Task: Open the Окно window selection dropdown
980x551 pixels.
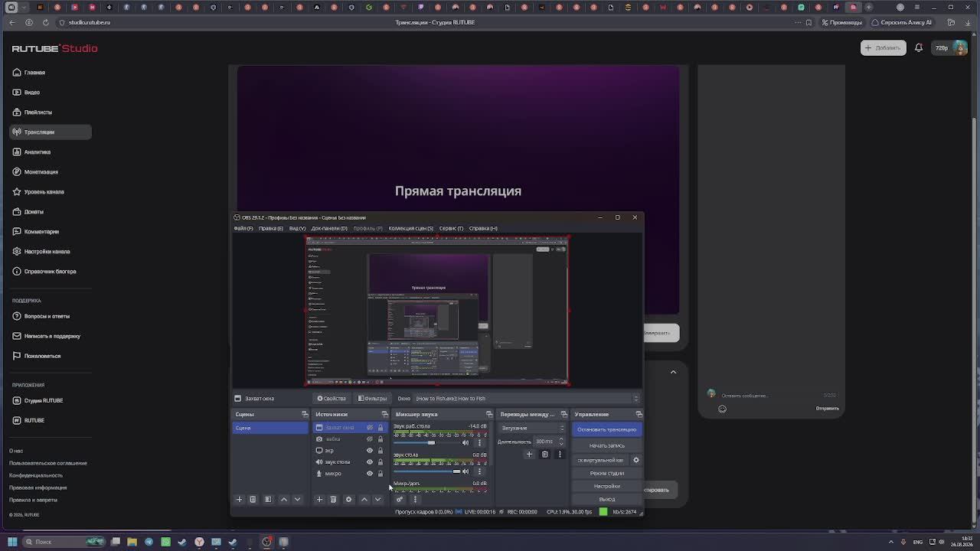Action: (x=528, y=398)
